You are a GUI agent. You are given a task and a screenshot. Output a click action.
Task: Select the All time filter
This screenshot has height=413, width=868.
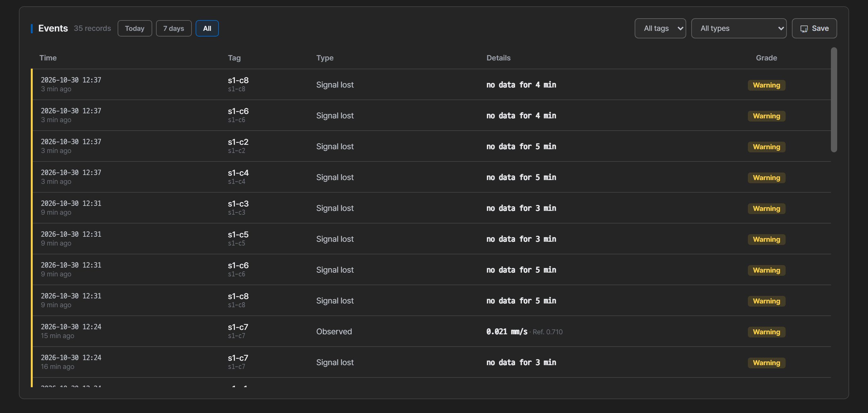tap(207, 28)
